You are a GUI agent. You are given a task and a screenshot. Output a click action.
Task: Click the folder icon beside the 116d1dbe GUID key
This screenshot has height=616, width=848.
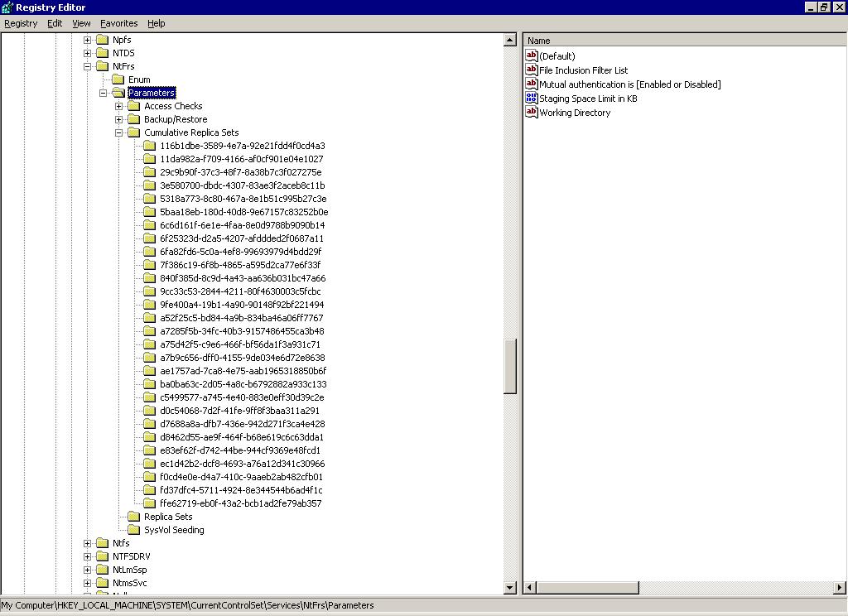pyautogui.click(x=149, y=146)
